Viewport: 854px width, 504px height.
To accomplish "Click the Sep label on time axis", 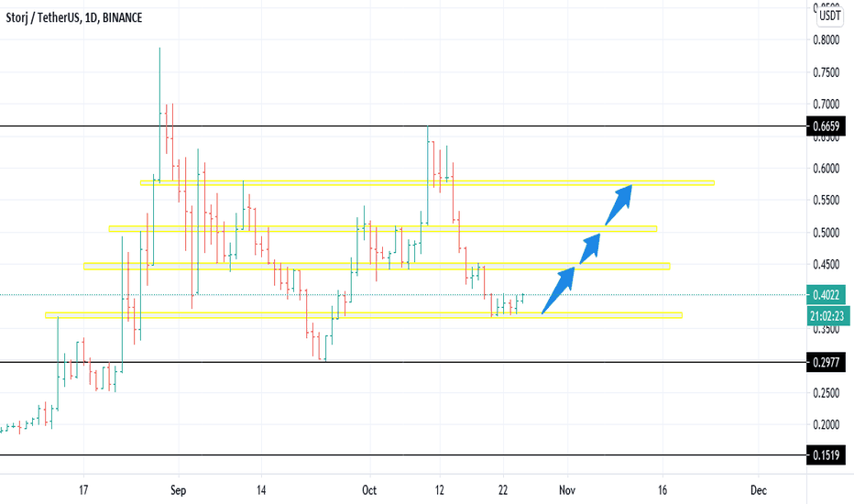I will coord(178,490).
